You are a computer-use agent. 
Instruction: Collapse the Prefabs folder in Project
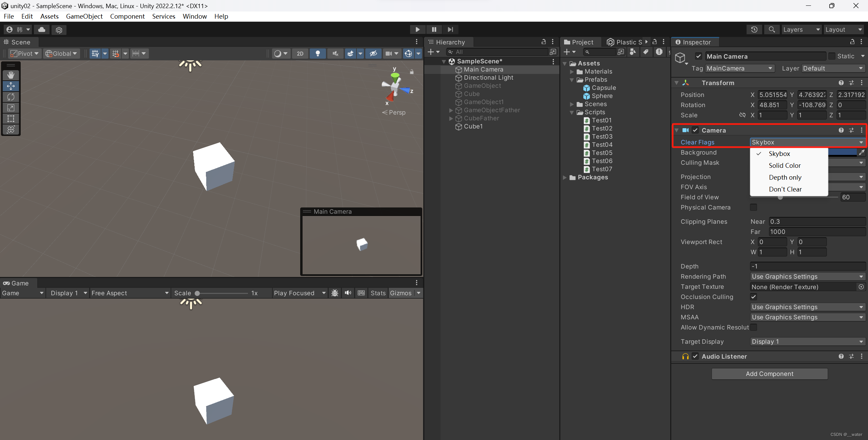tap(572, 80)
